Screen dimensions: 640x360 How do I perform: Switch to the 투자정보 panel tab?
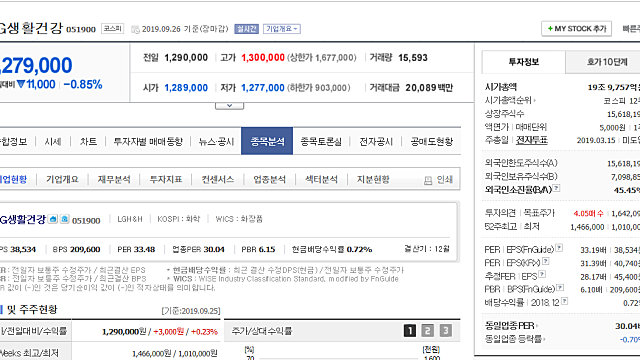tap(524, 62)
